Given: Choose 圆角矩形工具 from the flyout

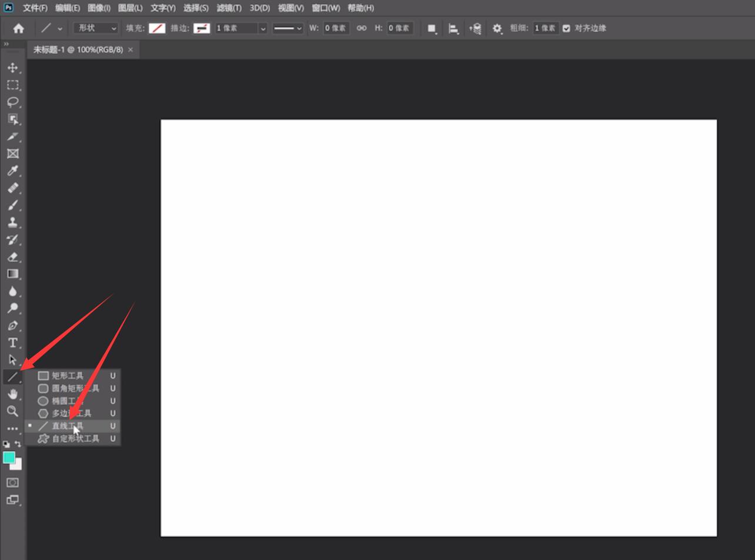Looking at the screenshot, I should [73, 388].
